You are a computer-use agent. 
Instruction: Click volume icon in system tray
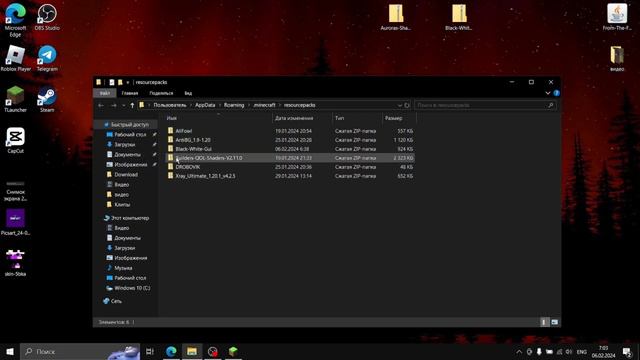[569, 351]
